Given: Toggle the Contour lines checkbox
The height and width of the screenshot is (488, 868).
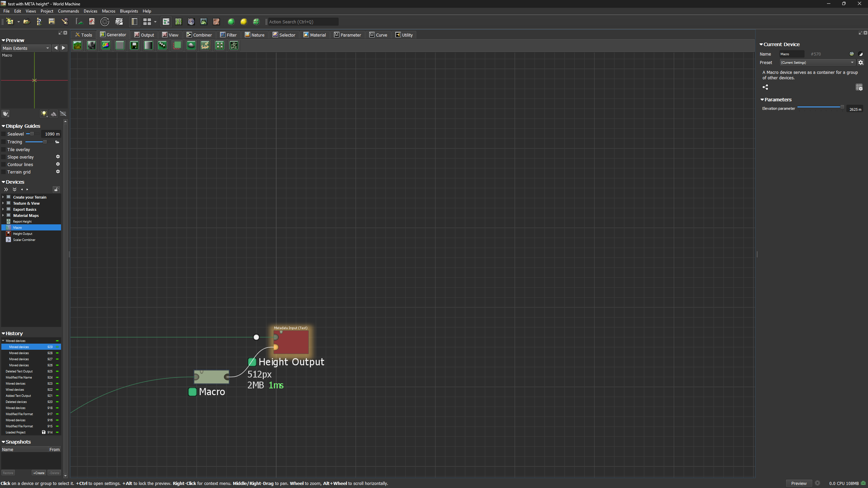Looking at the screenshot, I should pos(4,165).
